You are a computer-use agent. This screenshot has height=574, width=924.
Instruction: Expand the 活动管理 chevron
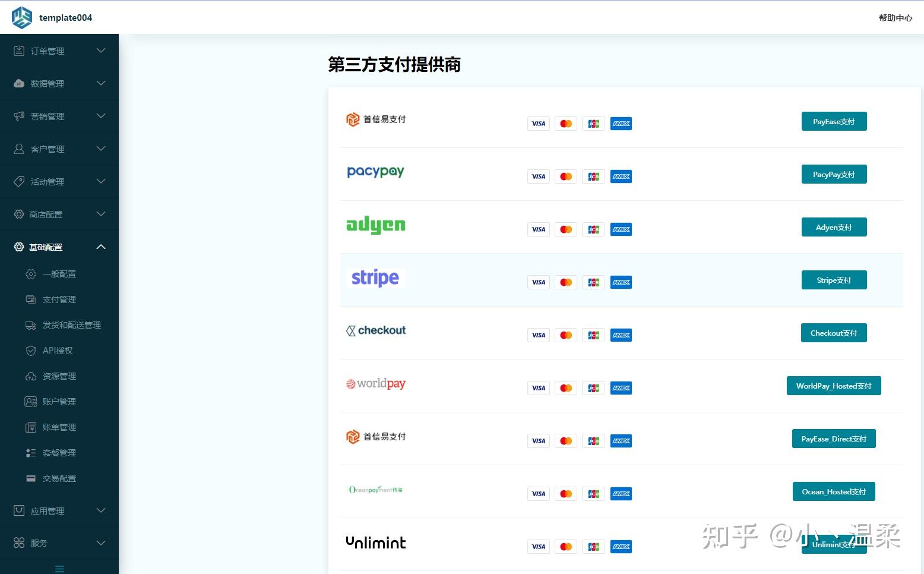click(101, 181)
